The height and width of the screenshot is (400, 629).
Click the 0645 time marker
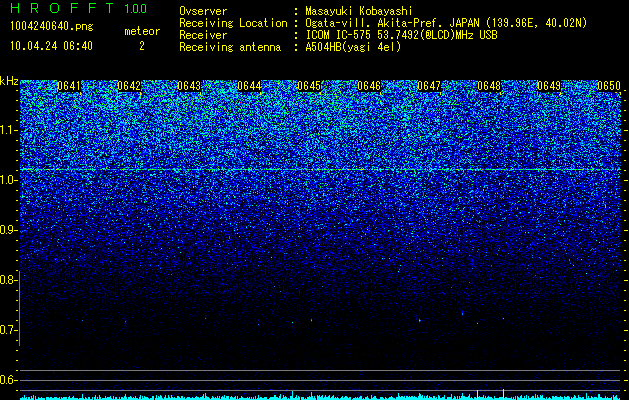(x=309, y=86)
